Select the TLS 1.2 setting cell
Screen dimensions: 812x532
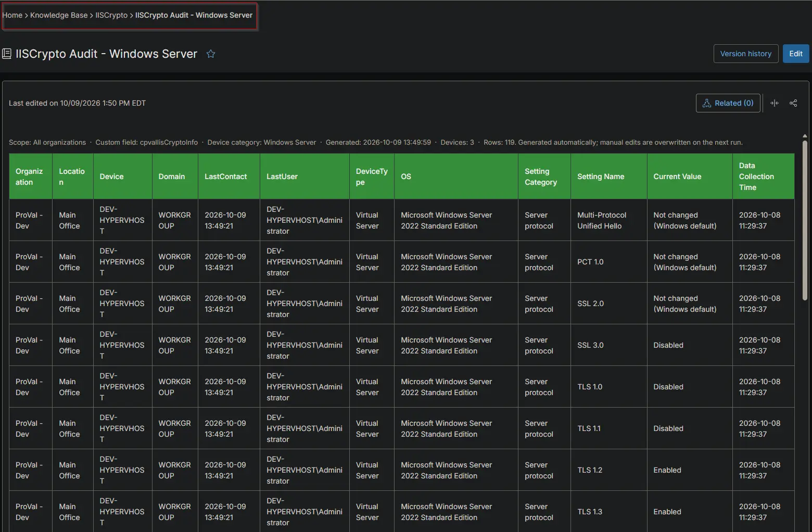[609, 470]
